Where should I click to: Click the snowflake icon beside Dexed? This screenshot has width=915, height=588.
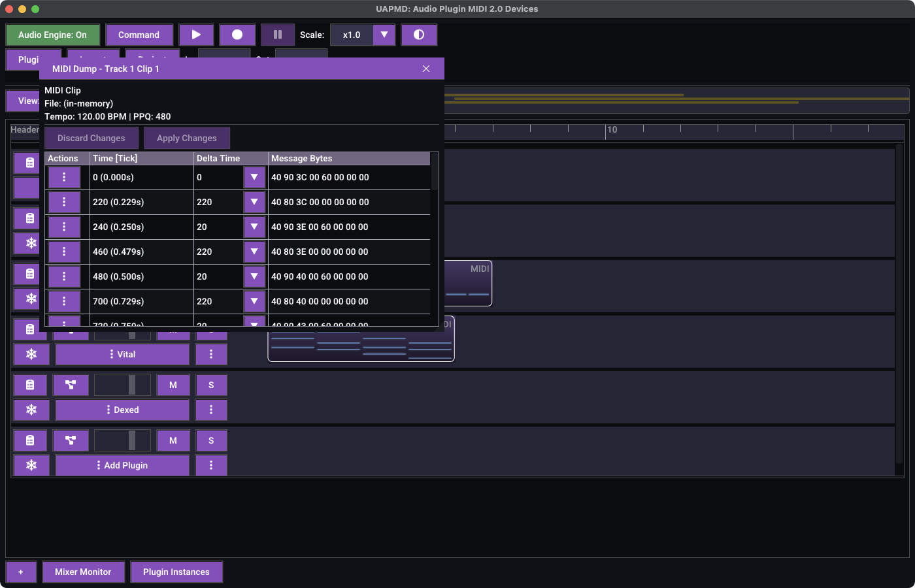[x=31, y=410]
